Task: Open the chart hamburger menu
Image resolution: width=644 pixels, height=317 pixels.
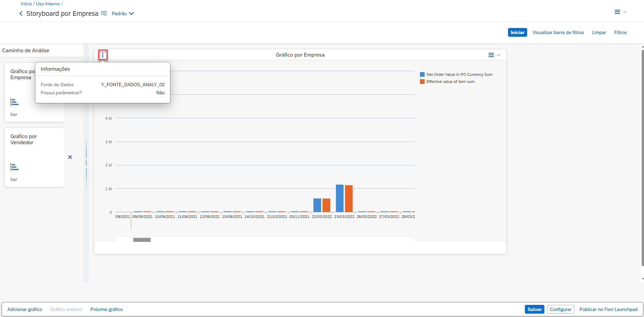Action: [491, 55]
